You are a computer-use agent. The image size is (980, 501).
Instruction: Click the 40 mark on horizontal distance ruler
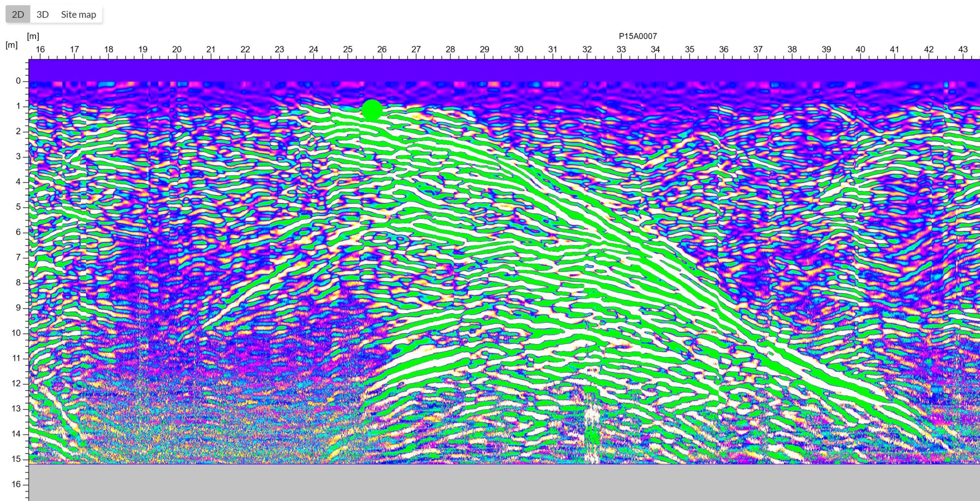point(861,50)
